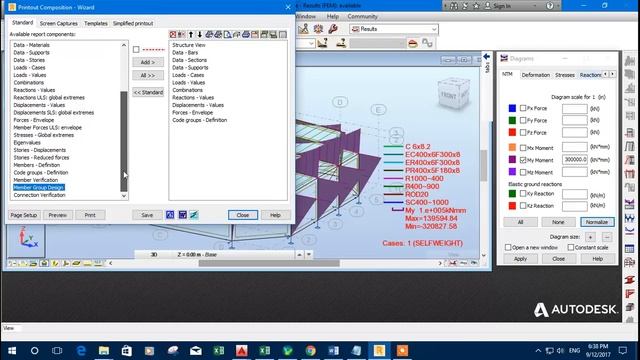Click the star icon in title bar

(x=476, y=6)
